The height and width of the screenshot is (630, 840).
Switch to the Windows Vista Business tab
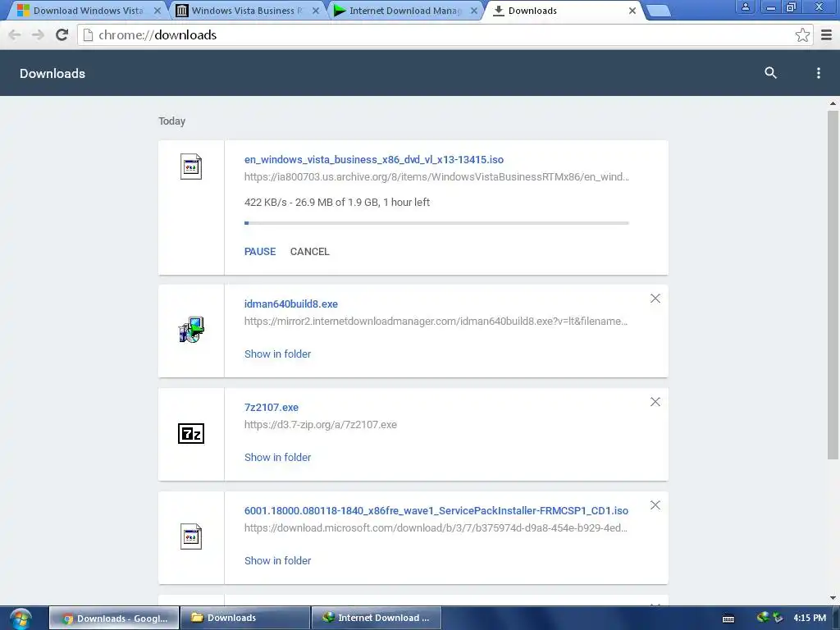[x=246, y=11]
